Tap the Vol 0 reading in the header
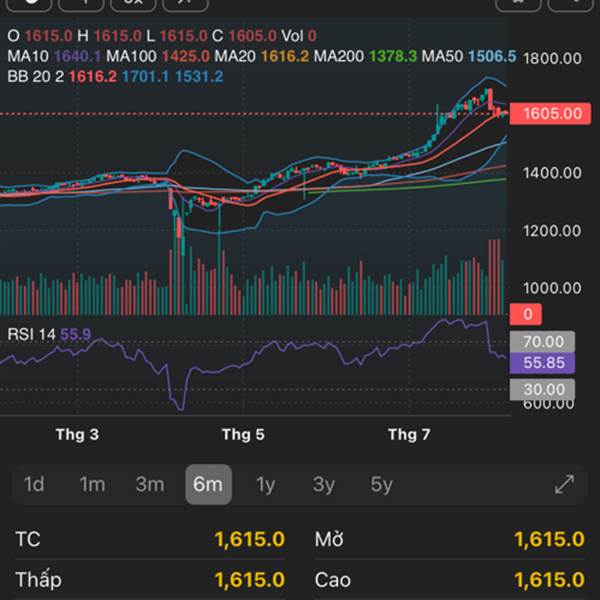The width and height of the screenshot is (600, 600). point(299,36)
